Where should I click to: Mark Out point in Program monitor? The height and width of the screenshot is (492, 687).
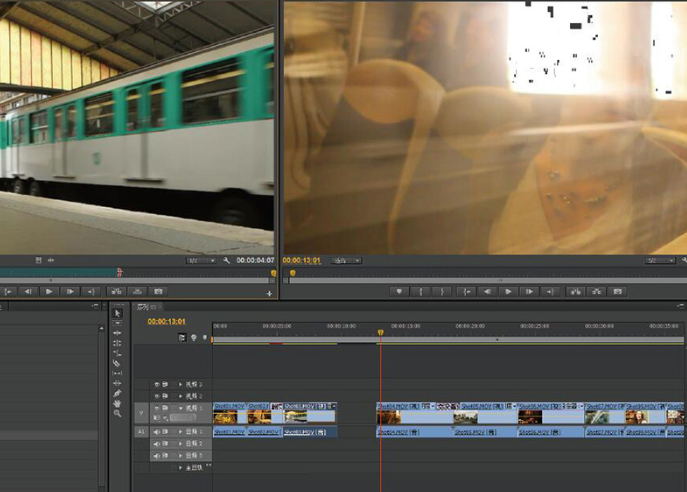442,291
